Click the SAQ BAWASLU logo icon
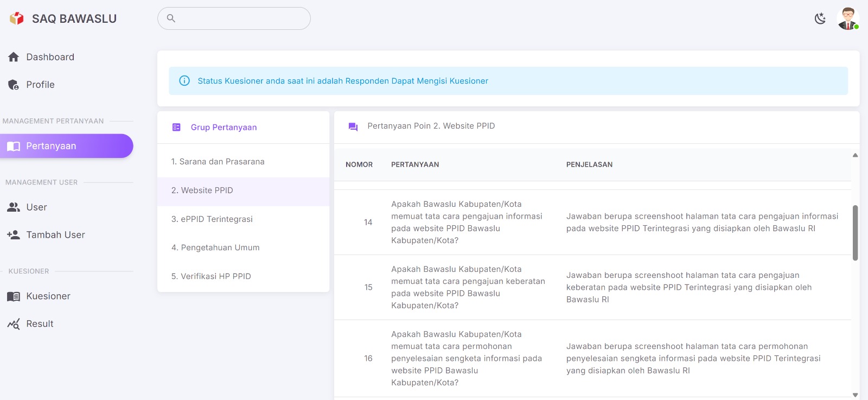This screenshot has width=868, height=400. [17, 18]
